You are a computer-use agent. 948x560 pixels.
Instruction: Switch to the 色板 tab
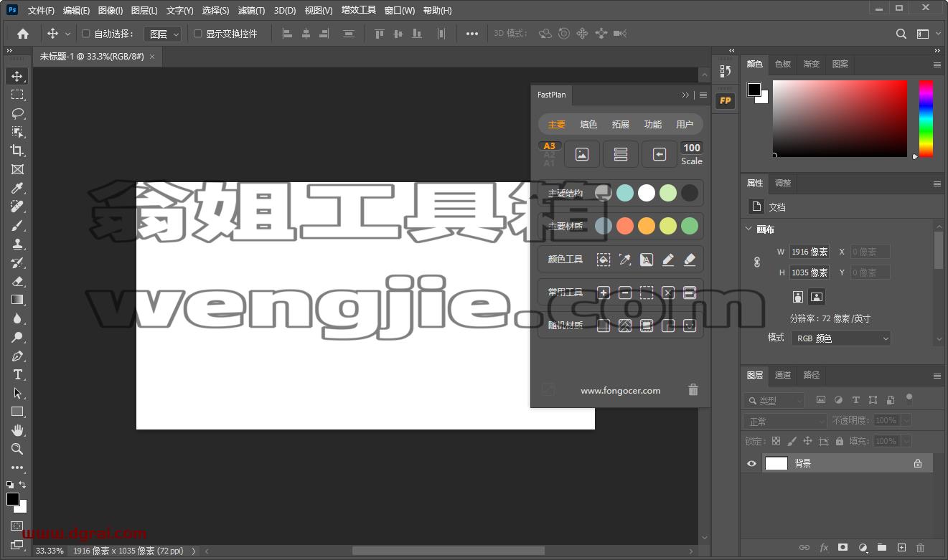(783, 64)
